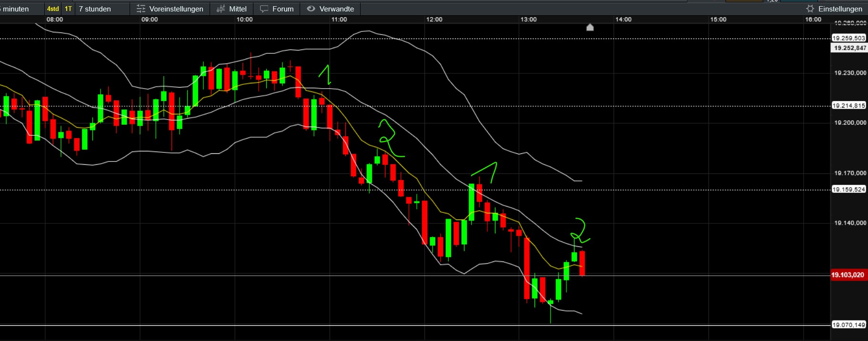
Task: Click the 09:00 time axis label
Action: (x=150, y=20)
